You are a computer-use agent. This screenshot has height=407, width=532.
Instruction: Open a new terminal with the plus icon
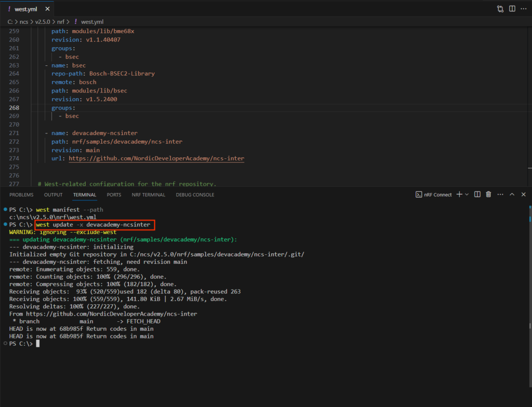459,194
